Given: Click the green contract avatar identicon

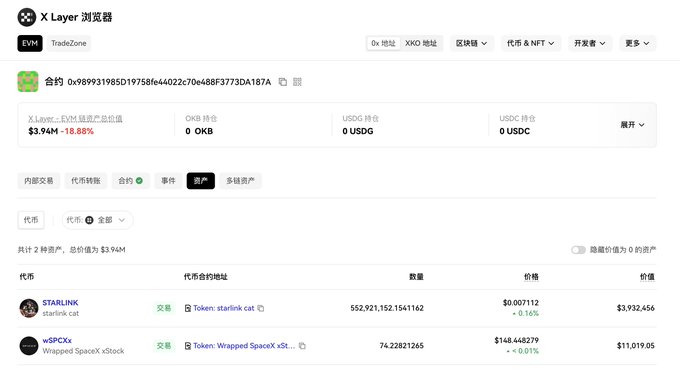Looking at the screenshot, I should pos(28,82).
